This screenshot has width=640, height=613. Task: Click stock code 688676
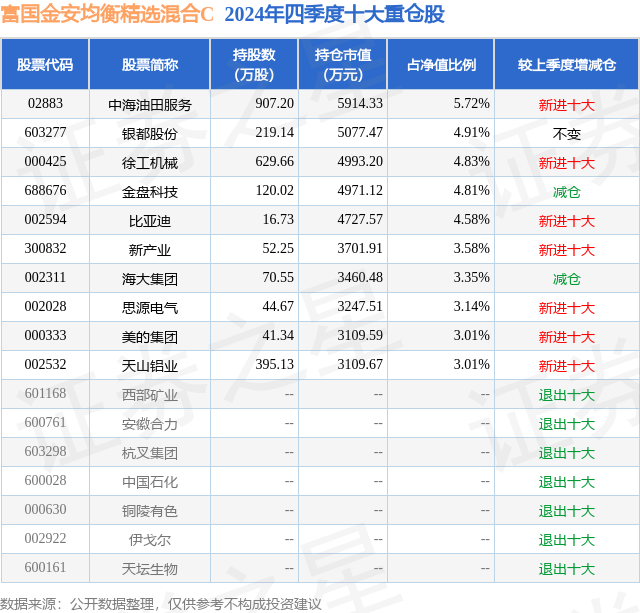45,190
